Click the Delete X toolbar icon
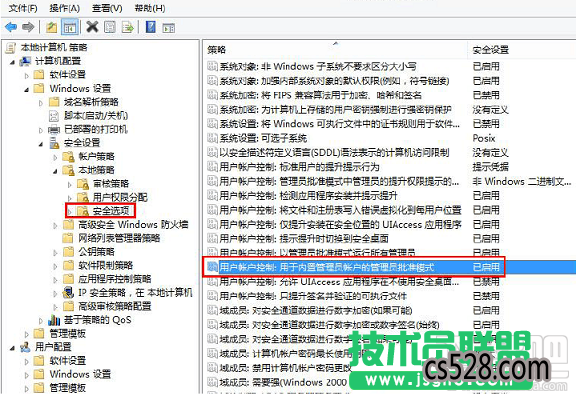 pyautogui.click(x=92, y=27)
